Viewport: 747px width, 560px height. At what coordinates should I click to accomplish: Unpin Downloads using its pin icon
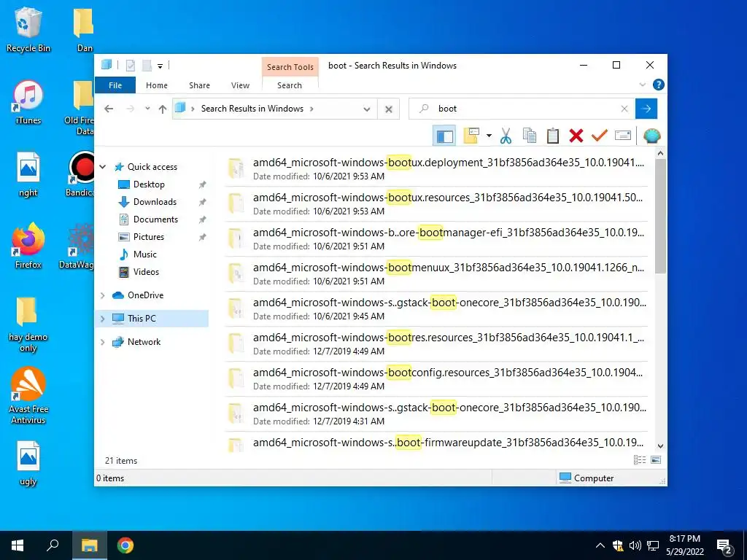coord(203,202)
